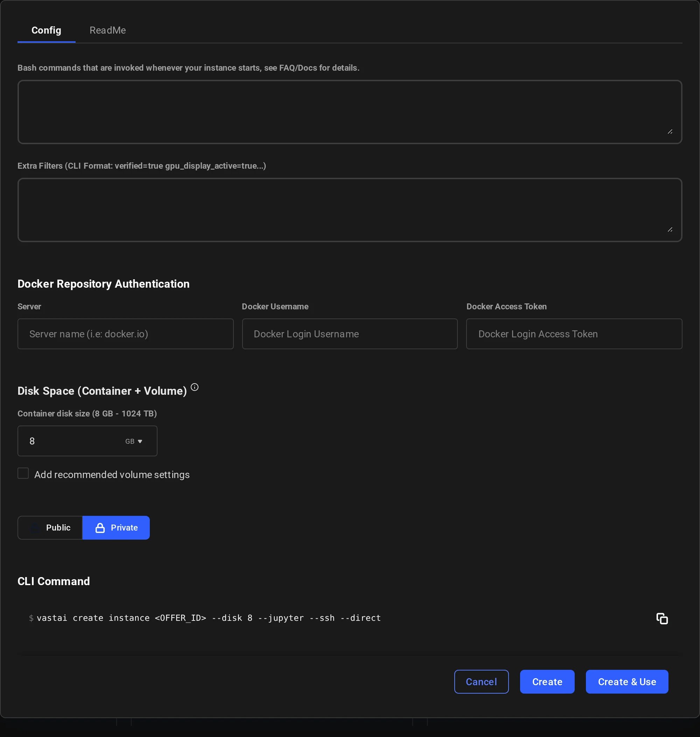Focus the Extra Filters textarea
Image resolution: width=700 pixels, height=737 pixels.
[350, 210]
